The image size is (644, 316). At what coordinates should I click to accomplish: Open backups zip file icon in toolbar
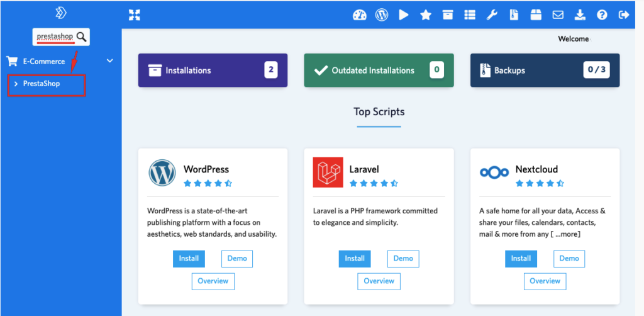514,15
